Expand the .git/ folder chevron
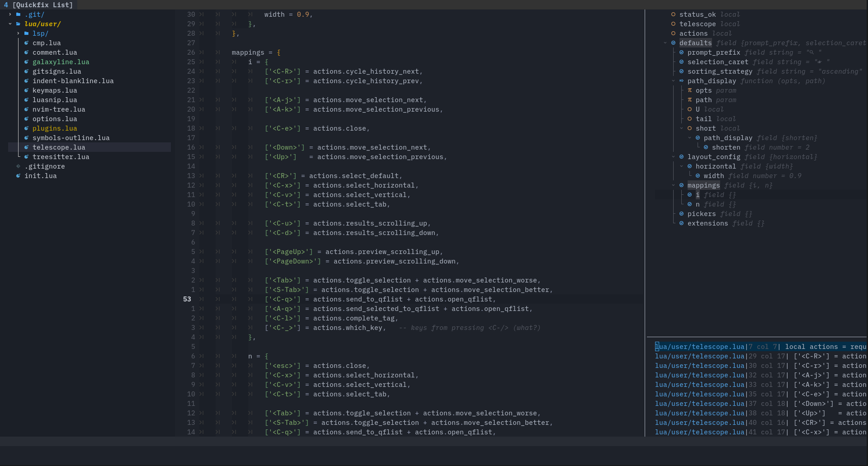The image size is (868, 466). pos(10,14)
